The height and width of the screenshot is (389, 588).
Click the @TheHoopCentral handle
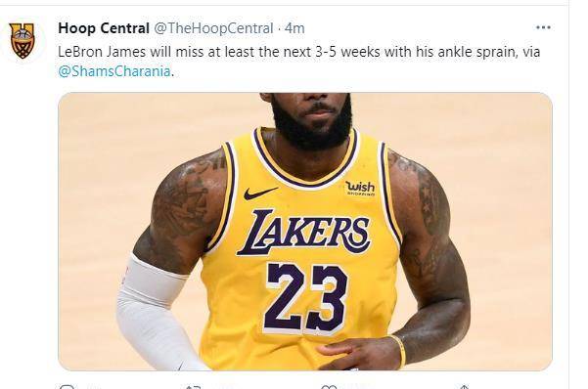tap(213, 28)
